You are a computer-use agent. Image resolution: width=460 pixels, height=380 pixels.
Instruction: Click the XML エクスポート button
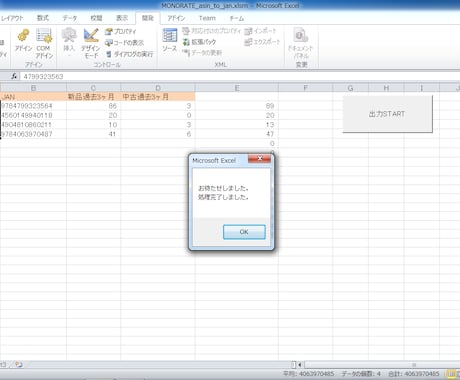coord(262,42)
